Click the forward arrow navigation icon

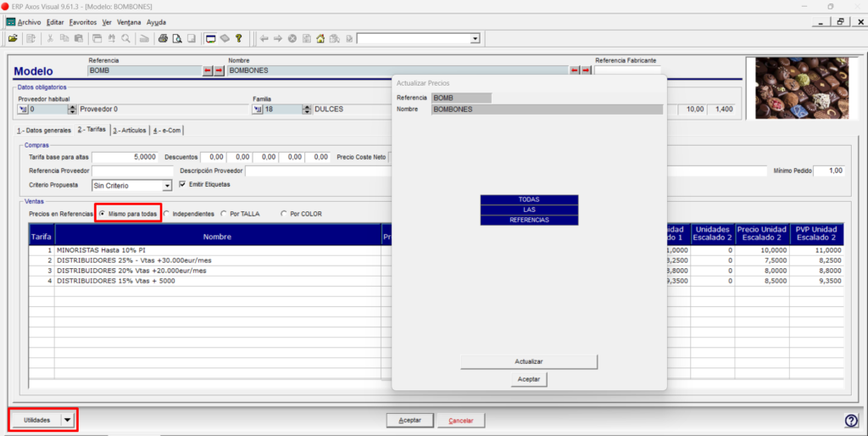point(278,39)
